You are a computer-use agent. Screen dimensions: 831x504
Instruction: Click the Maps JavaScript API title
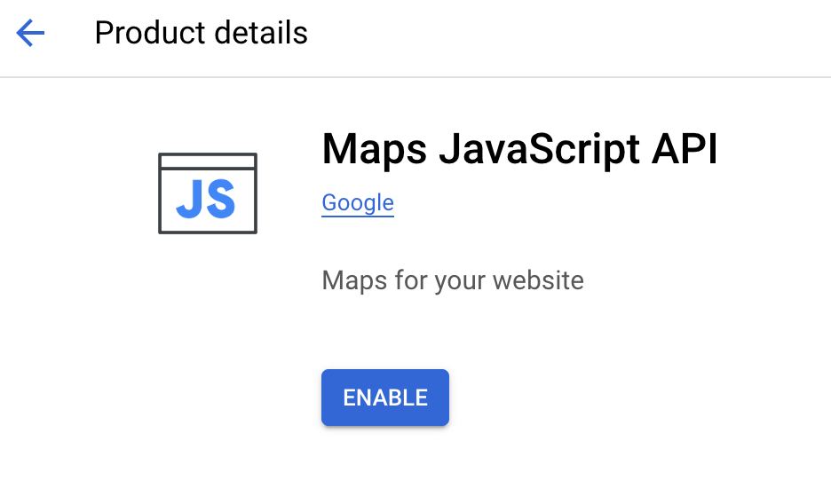pyautogui.click(x=519, y=149)
